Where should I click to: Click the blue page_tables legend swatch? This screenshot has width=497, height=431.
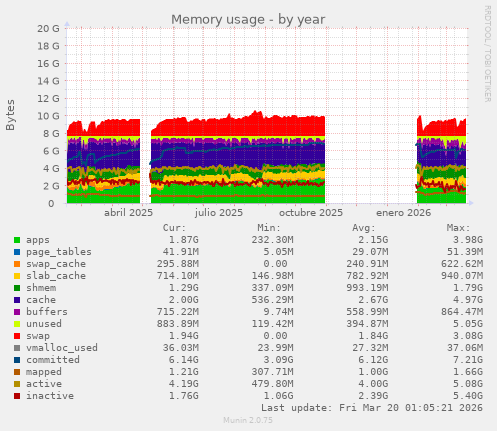17,252
